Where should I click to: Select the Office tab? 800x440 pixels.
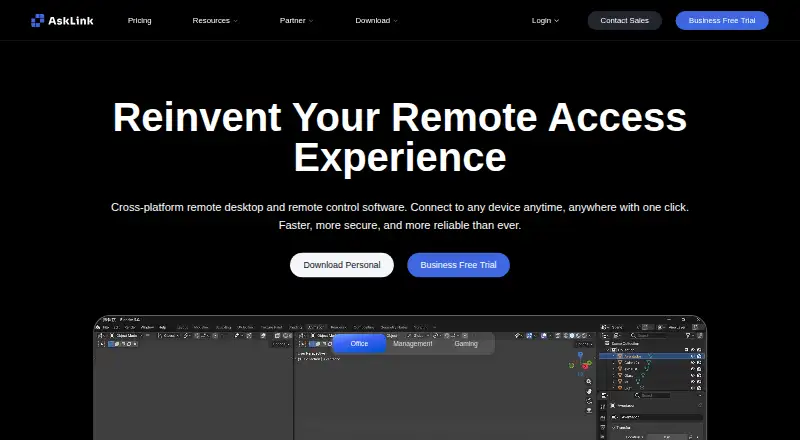359,344
